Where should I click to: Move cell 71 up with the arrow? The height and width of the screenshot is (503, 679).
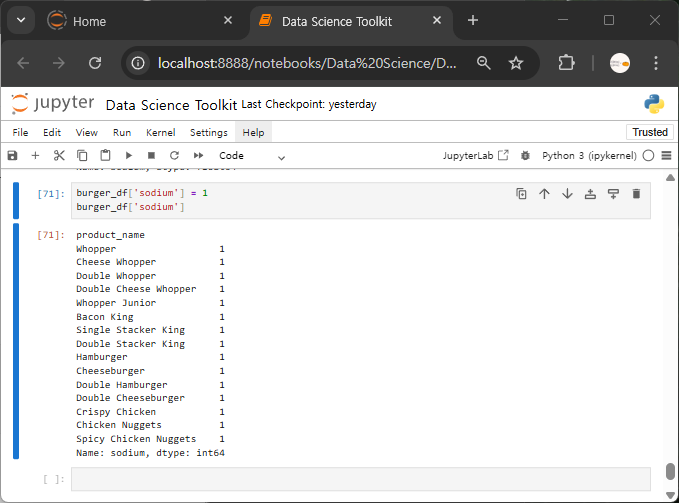pyautogui.click(x=544, y=194)
